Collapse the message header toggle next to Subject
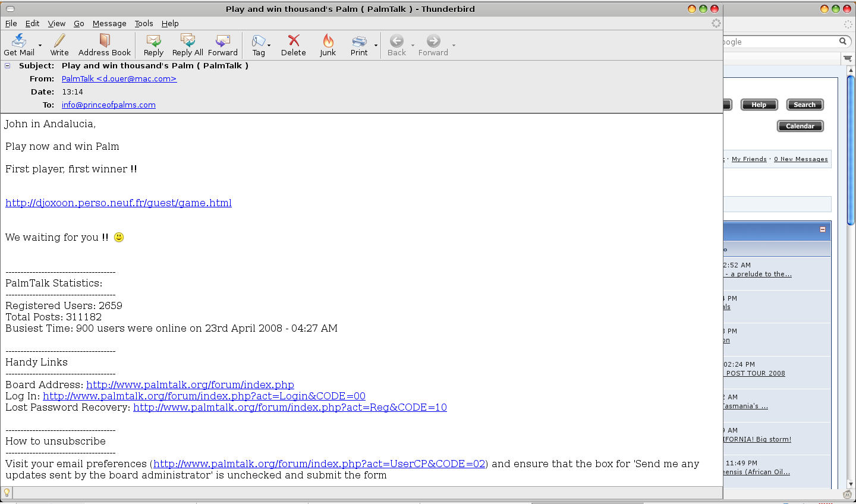The height and width of the screenshot is (504, 856). [x=8, y=65]
